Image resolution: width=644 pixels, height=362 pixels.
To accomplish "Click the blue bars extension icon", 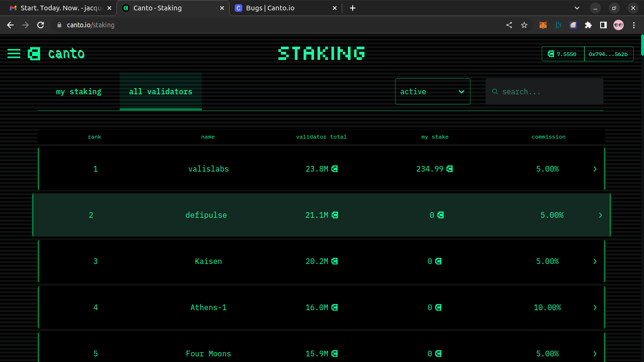I will [x=558, y=25].
